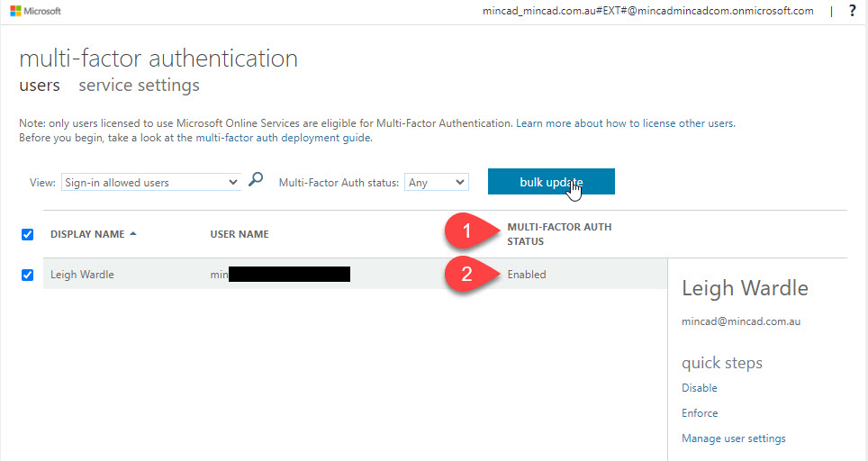Open the multi-factor auth deployment guide link

tap(284, 138)
